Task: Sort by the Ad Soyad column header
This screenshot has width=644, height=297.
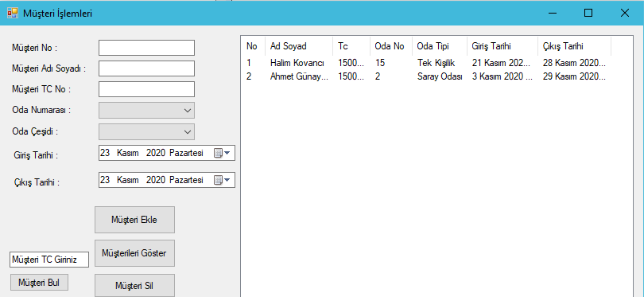Action: 299,46
